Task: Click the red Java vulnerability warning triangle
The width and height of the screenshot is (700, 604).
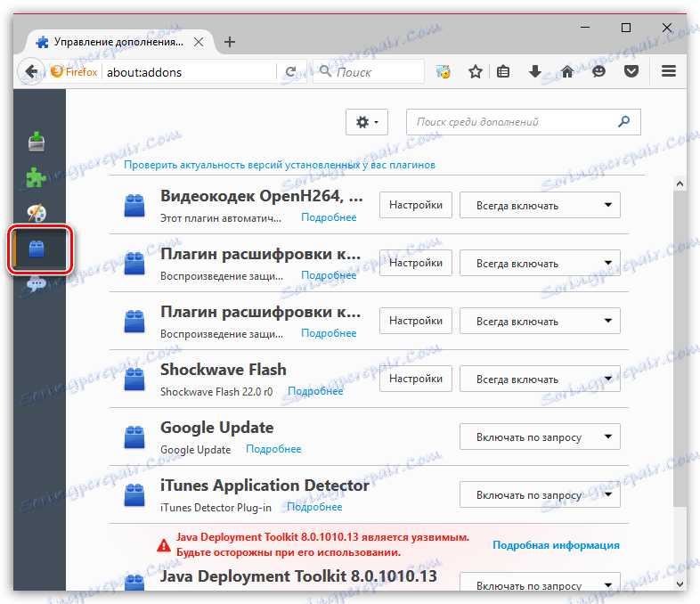Action: [164, 545]
